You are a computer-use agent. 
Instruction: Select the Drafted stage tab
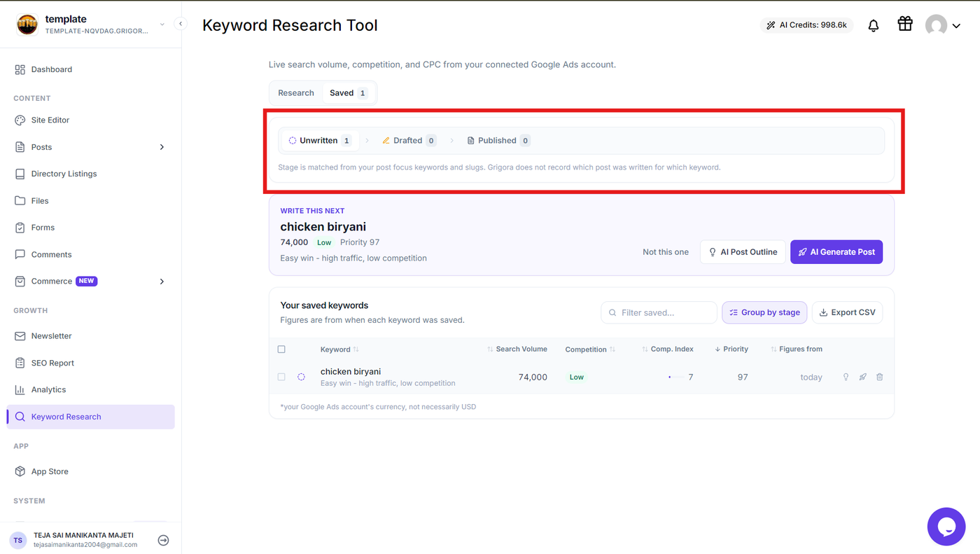[x=409, y=141]
